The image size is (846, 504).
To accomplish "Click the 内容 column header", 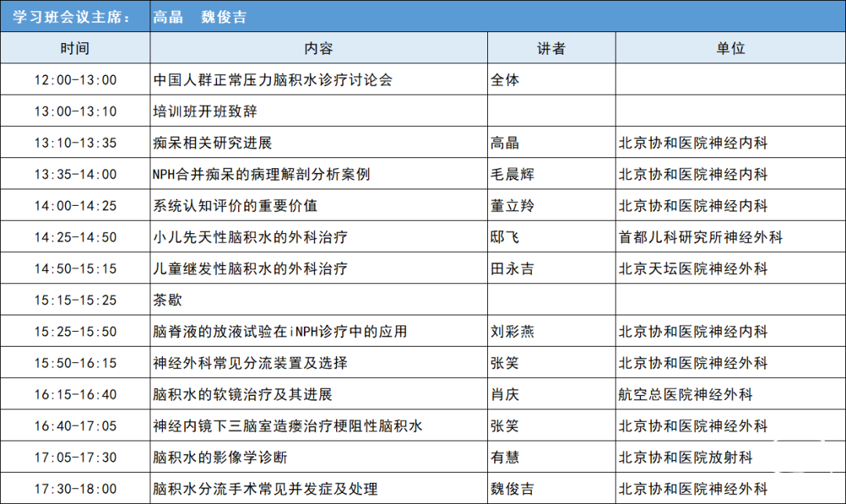I will click(318, 48).
